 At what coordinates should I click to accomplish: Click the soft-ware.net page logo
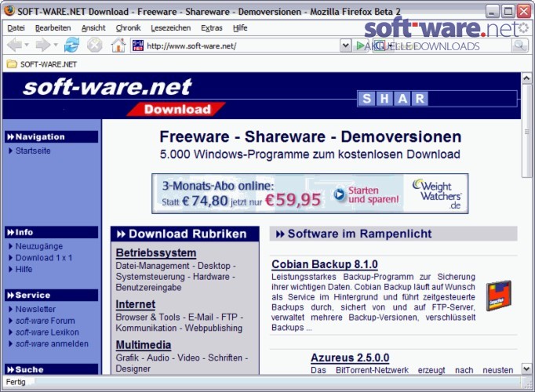click(x=107, y=86)
